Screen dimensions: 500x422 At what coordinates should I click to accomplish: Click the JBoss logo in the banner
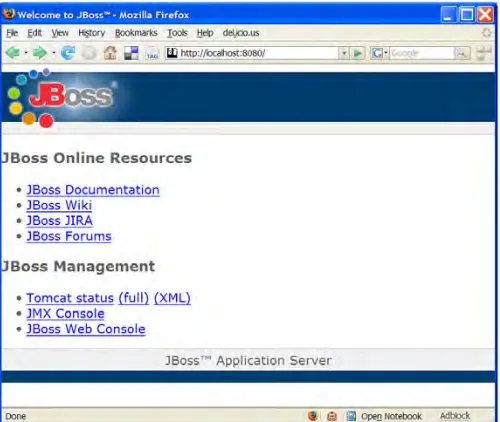click(63, 98)
